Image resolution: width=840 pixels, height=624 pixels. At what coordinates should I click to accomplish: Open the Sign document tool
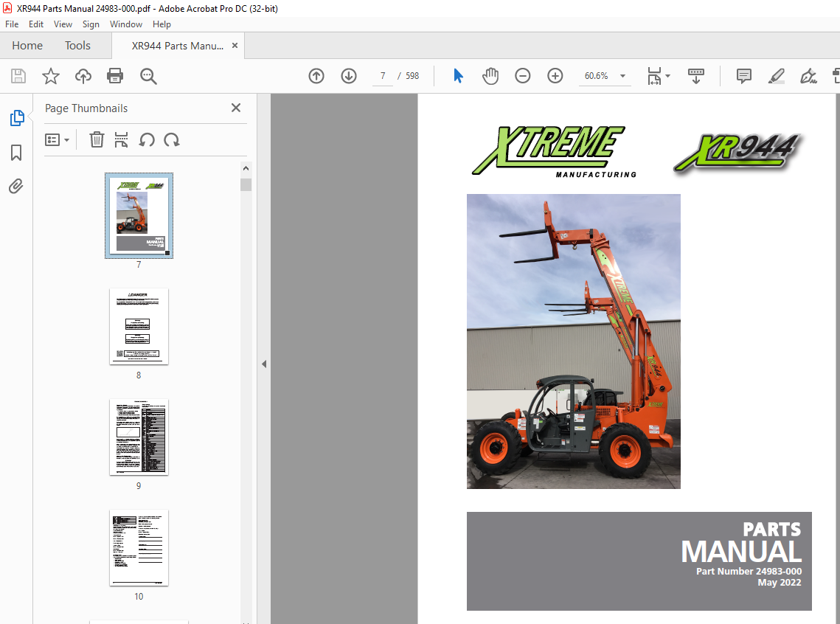(x=808, y=76)
